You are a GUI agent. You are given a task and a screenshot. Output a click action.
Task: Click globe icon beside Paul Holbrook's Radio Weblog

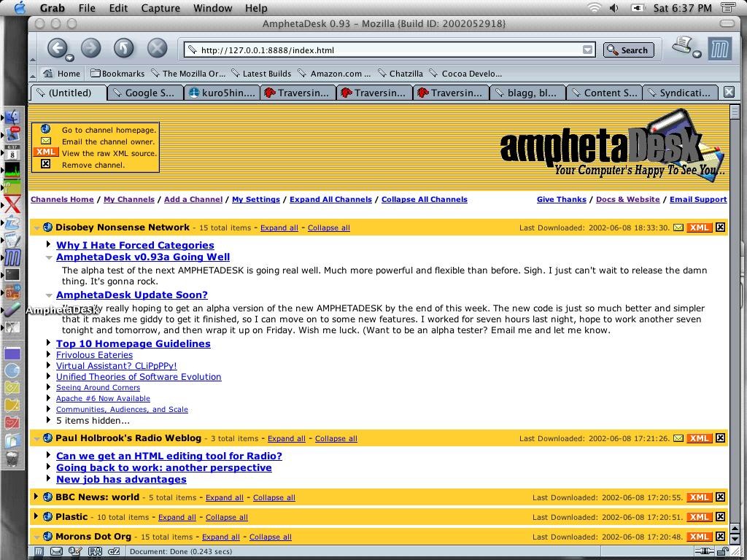(47, 438)
